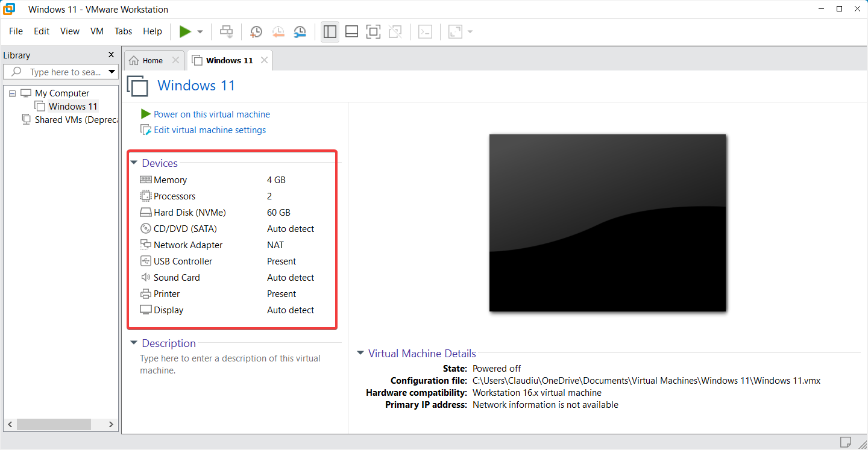This screenshot has width=868, height=450.
Task: Open the library search dropdown arrow
Action: pos(112,72)
